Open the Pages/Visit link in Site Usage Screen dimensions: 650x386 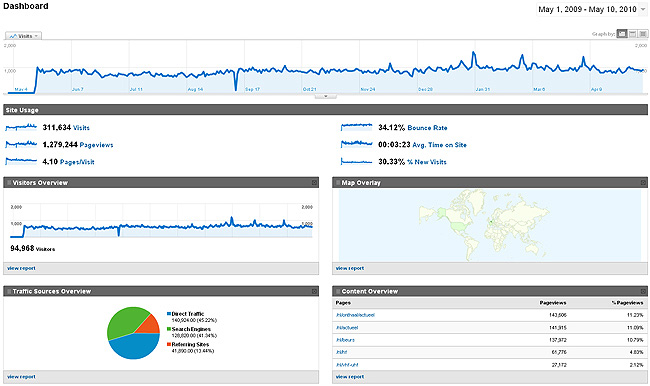click(77, 162)
